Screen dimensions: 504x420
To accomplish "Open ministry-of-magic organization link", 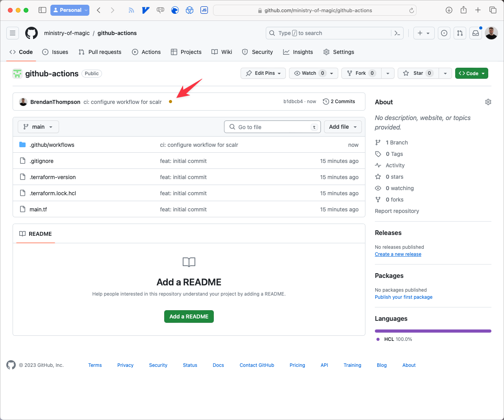I will [67, 33].
